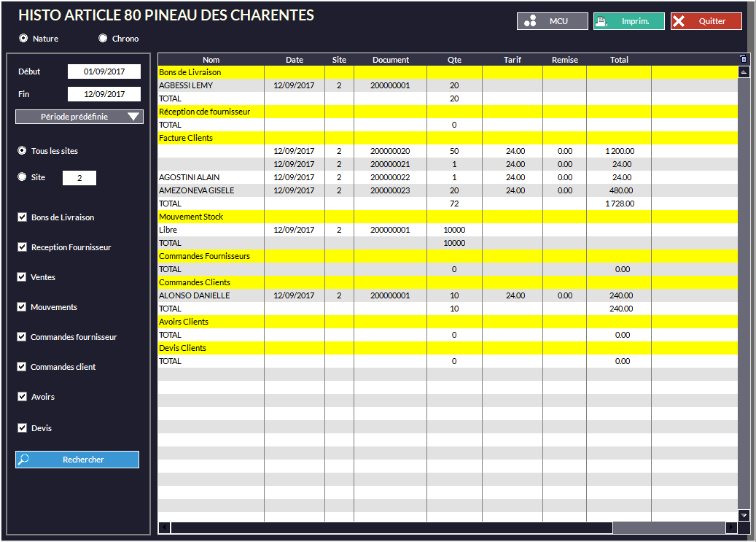
Task: Click the Total column header
Action: point(619,60)
